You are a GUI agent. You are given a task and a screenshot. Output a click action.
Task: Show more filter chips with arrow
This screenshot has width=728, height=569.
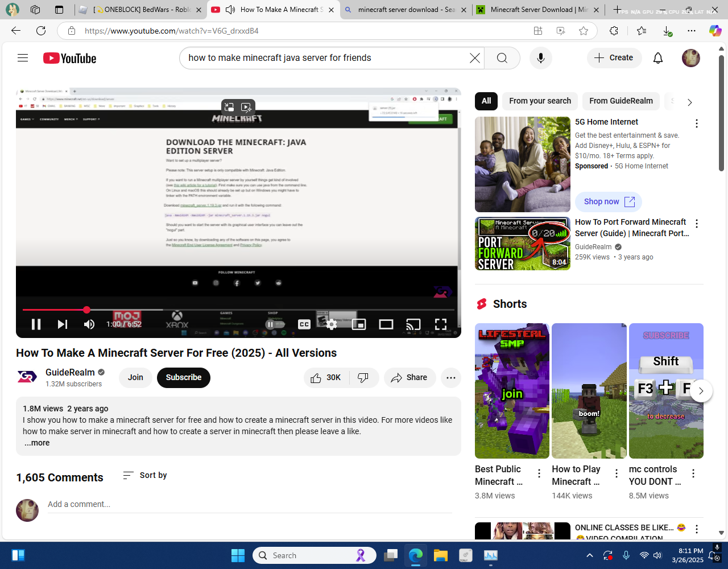[x=690, y=102]
